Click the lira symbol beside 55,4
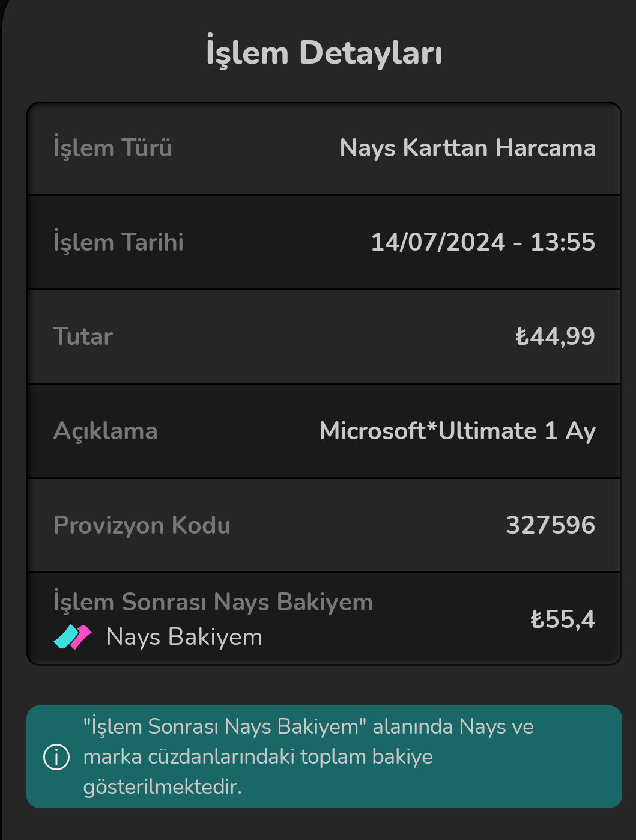Screen dimensions: 636x840 (536, 619)
